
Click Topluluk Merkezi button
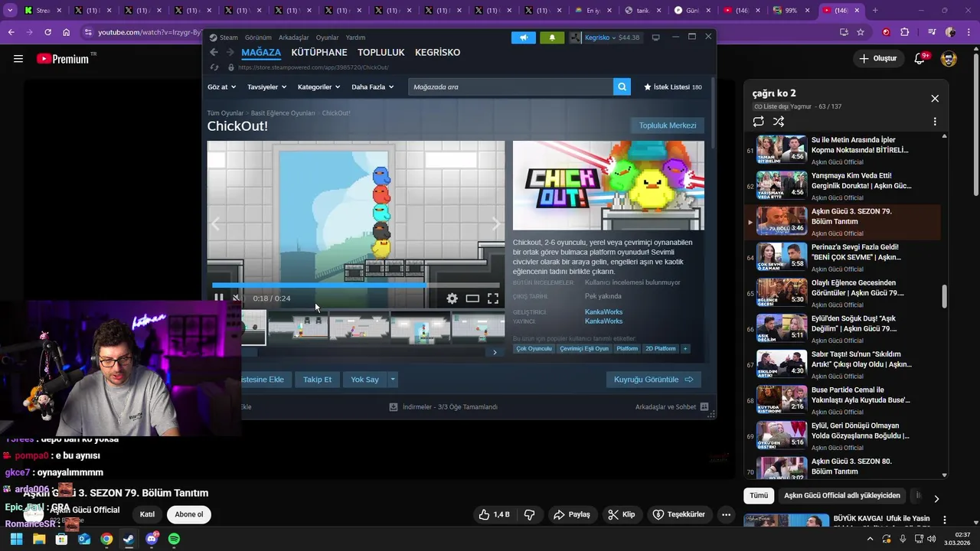668,126
